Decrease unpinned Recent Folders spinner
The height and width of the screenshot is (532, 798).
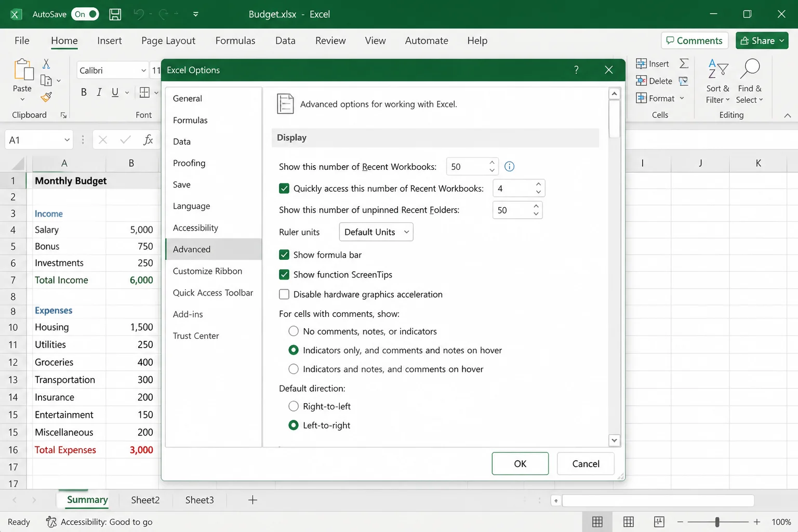click(536, 214)
